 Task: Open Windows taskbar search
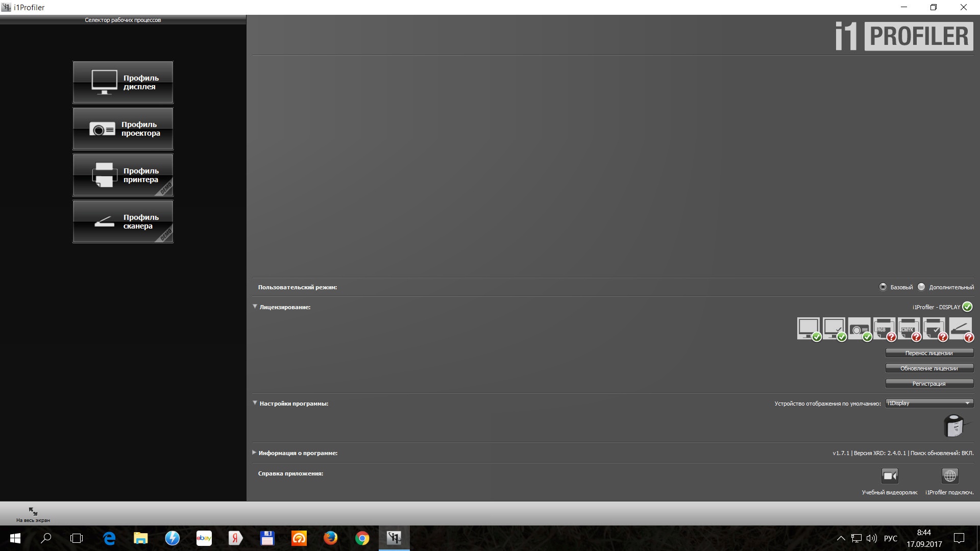tap(46, 538)
